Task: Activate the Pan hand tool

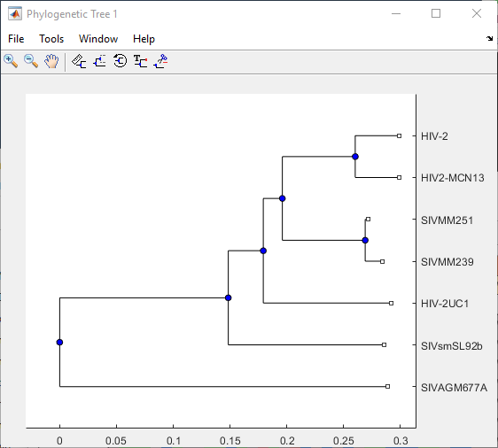Action: tap(51, 61)
